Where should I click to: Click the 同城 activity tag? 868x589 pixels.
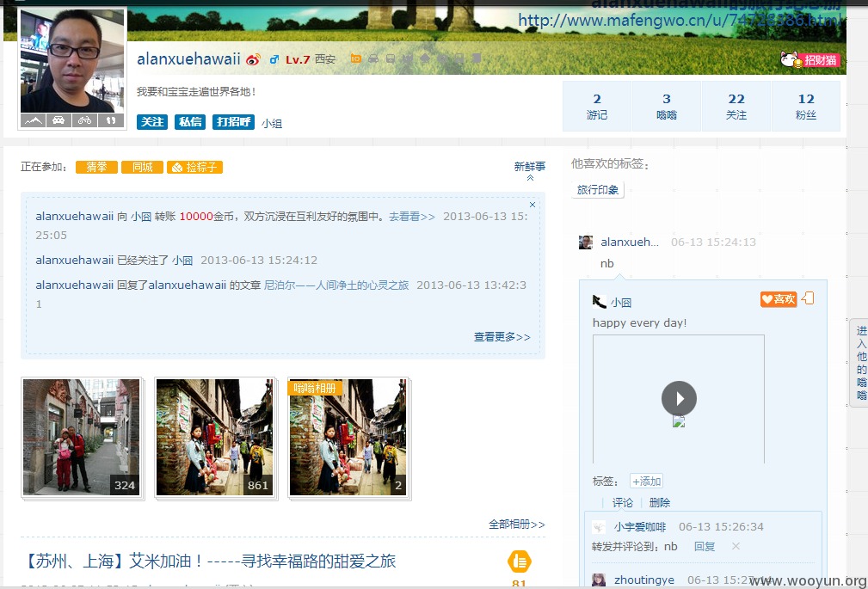click(142, 167)
